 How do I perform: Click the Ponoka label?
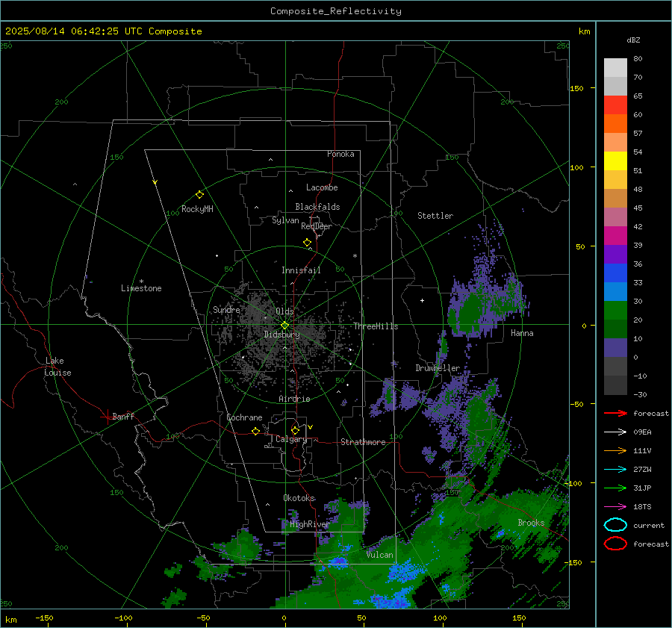[340, 154]
